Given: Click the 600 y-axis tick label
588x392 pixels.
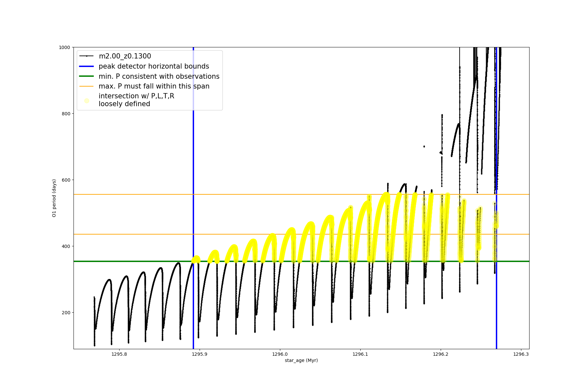Looking at the screenshot, I should coord(66,180).
